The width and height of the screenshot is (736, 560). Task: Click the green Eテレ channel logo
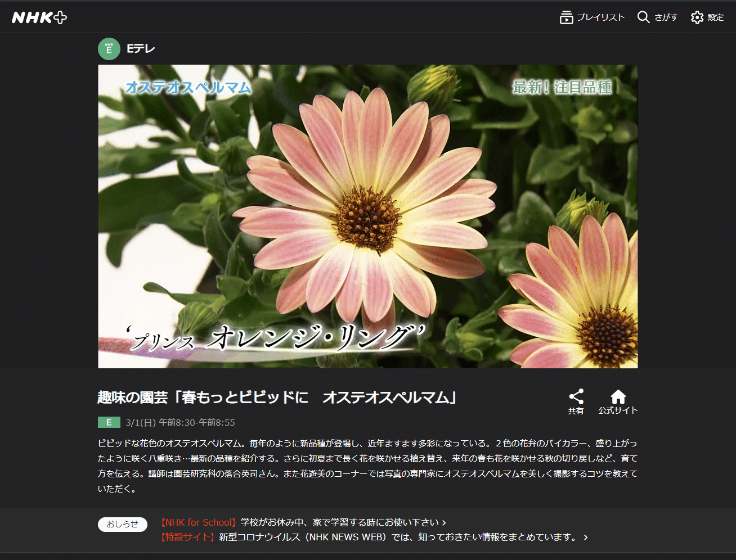click(x=109, y=49)
